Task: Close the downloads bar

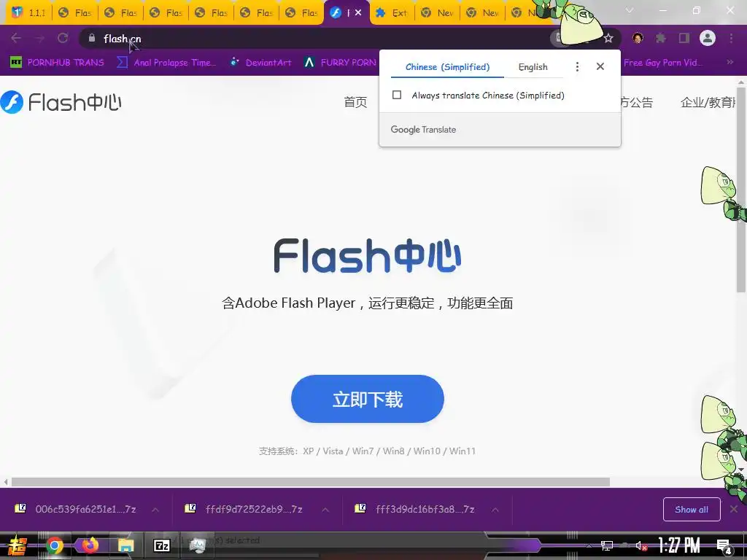Action: click(734, 509)
